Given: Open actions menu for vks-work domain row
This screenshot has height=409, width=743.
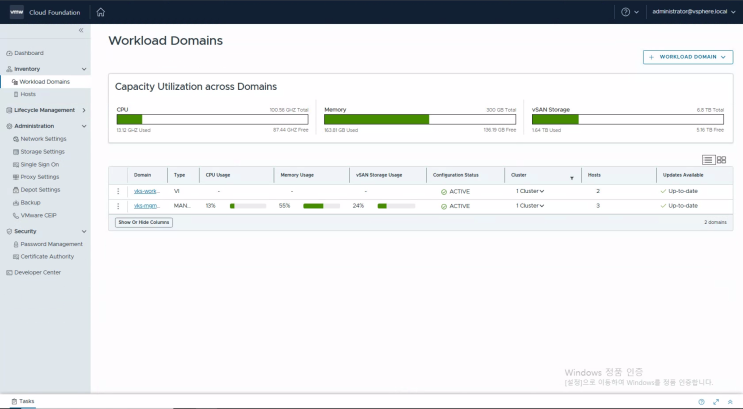Looking at the screenshot, I should pyautogui.click(x=118, y=191).
